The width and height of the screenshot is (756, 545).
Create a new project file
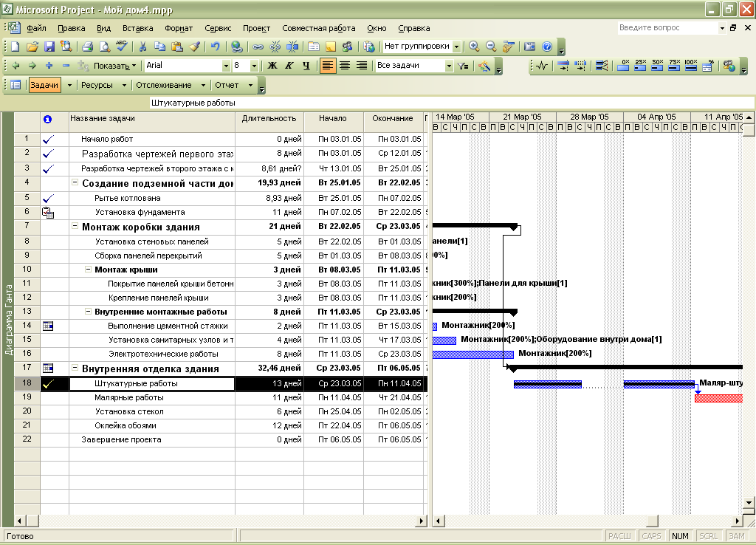click(15, 47)
